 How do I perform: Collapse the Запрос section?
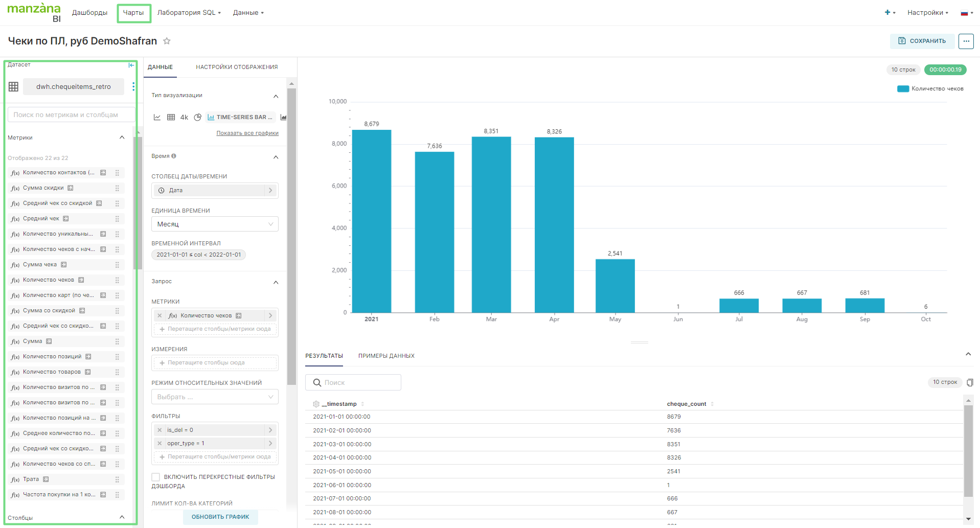[276, 282]
